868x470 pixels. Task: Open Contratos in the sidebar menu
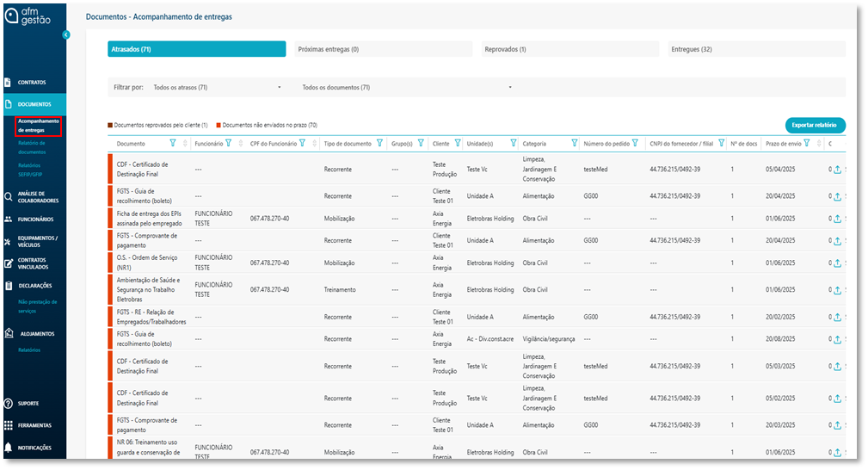click(x=32, y=83)
